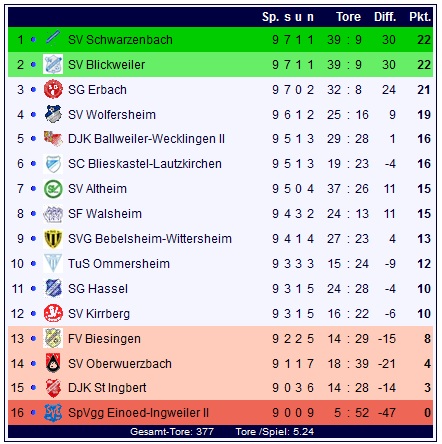Open the SC Blieskastel-Lautzkirchen team entry
The width and height of the screenshot is (442, 444).
click(145, 164)
